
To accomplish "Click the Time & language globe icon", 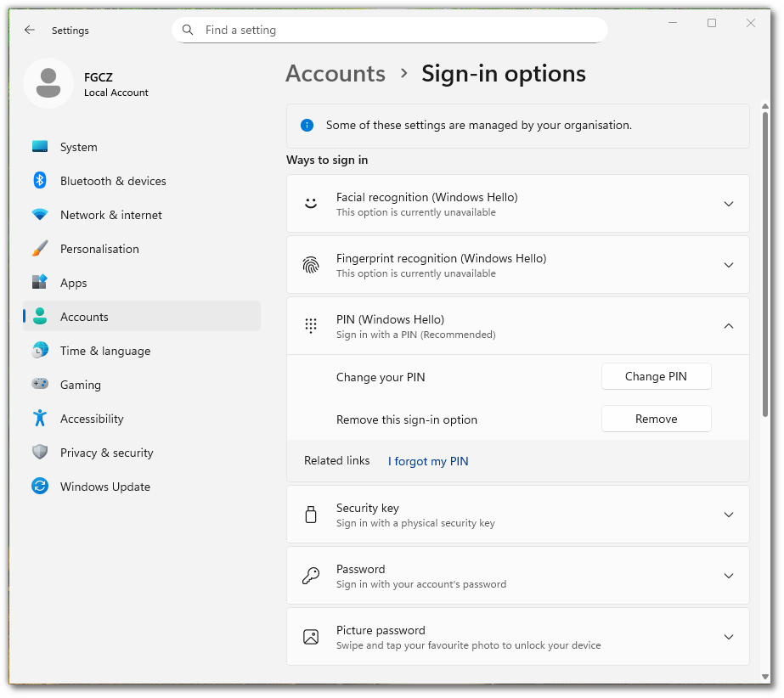I will pyautogui.click(x=40, y=350).
